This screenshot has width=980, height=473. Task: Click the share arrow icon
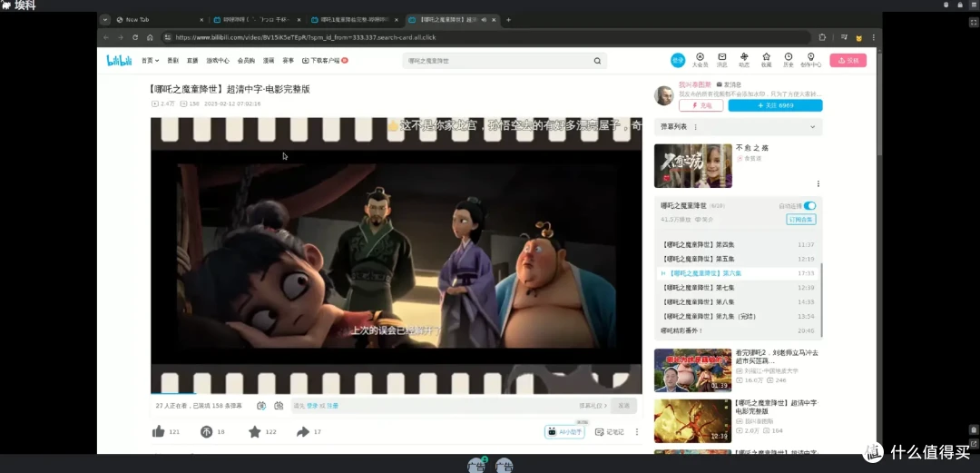[x=303, y=432]
